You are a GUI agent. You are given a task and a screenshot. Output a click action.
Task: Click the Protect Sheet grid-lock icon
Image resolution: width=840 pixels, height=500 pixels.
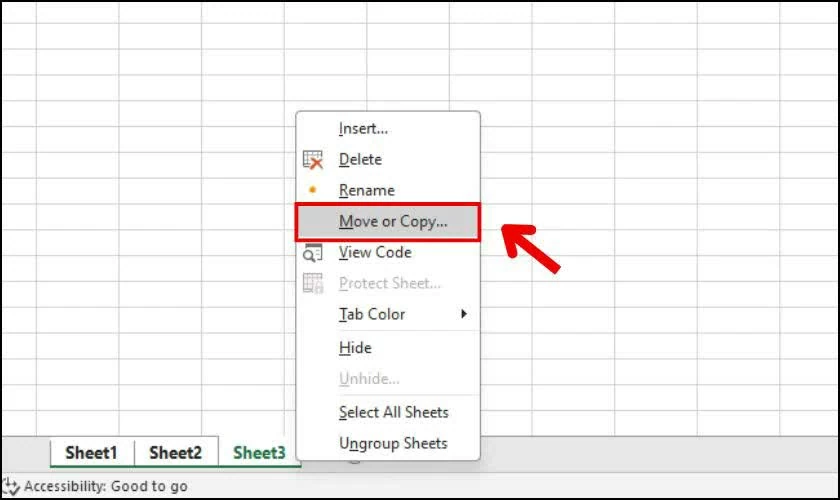[313, 283]
